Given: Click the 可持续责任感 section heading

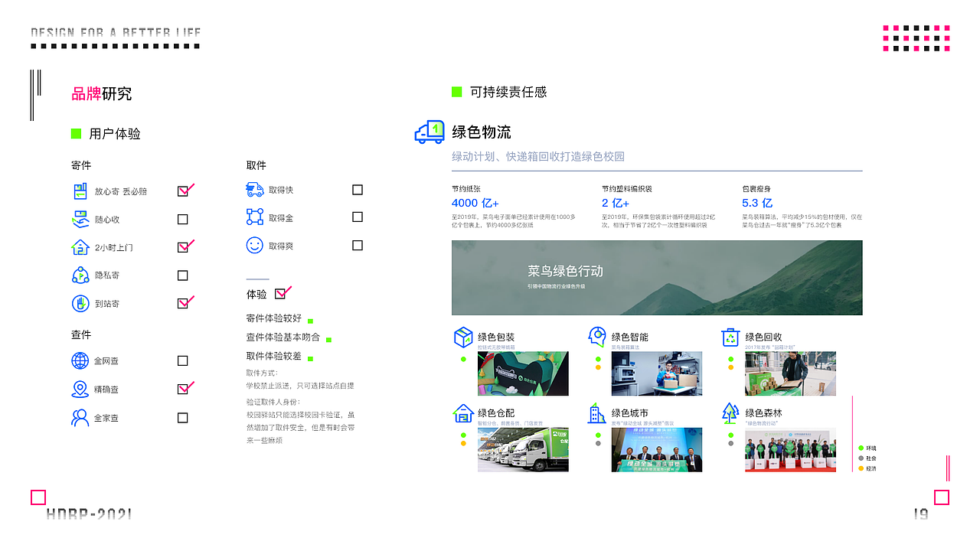Looking at the screenshot, I should 508,92.
